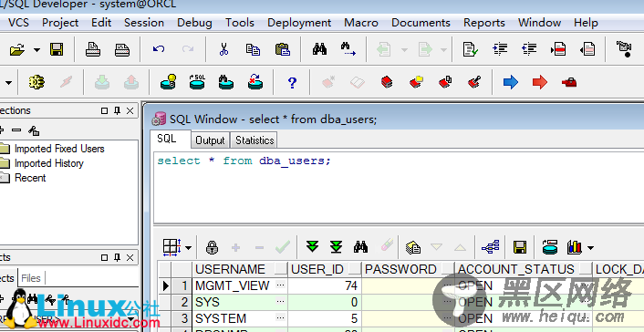Switch to the Output tab
Screen dimensions: 644x332
tap(210, 140)
